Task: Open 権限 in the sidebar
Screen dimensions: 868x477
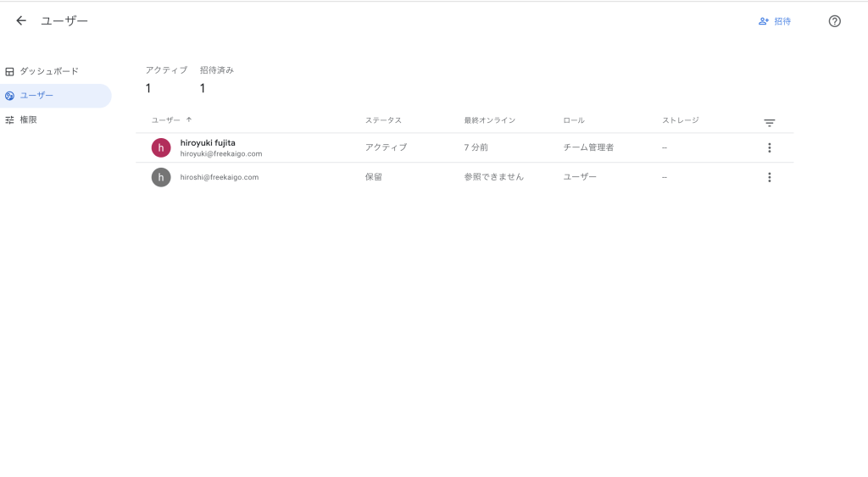Action: [x=28, y=120]
